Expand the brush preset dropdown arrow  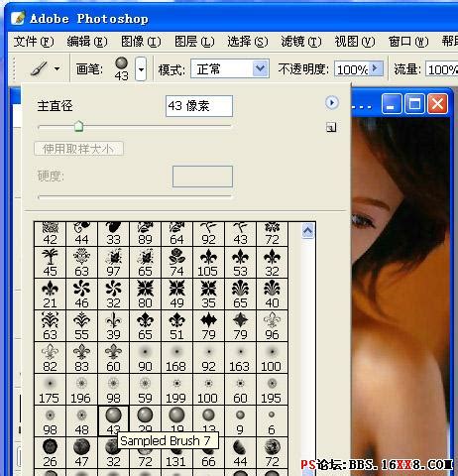point(141,69)
